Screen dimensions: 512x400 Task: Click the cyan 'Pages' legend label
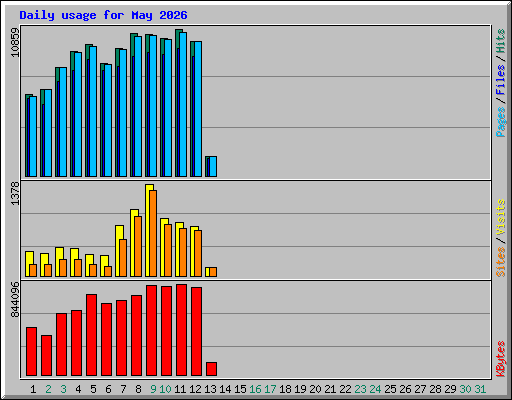point(500,122)
